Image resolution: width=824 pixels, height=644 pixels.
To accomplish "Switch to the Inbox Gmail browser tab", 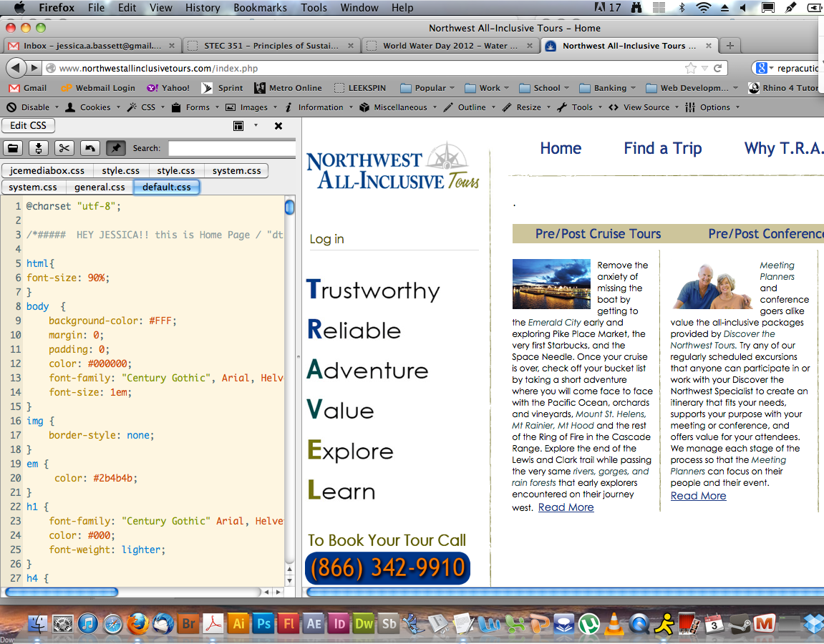I will 92,46.
